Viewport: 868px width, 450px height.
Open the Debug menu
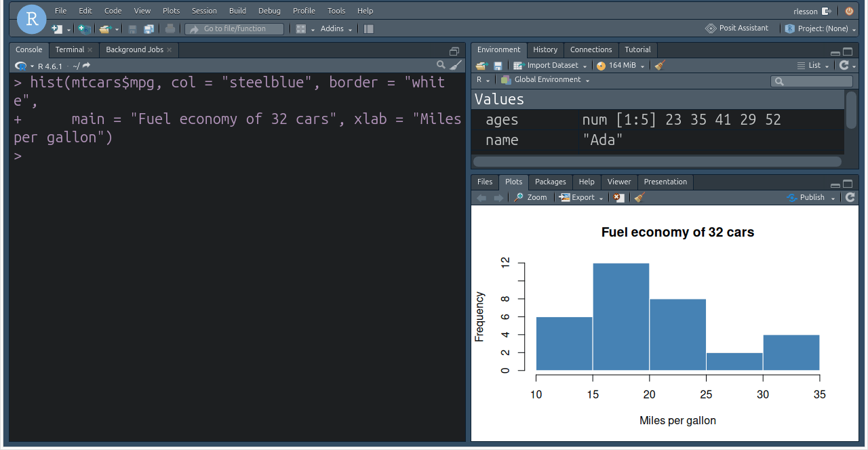coord(269,11)
